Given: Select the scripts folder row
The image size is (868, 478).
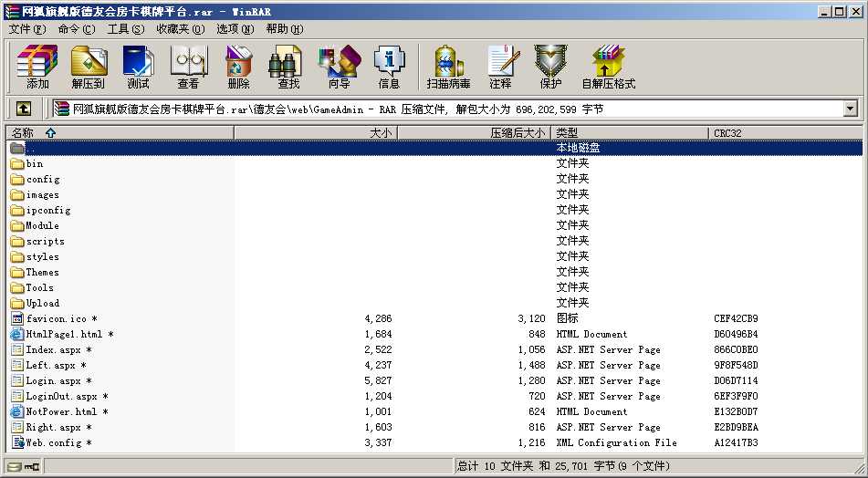Looking at the screenshot, I should coord(434,241).
